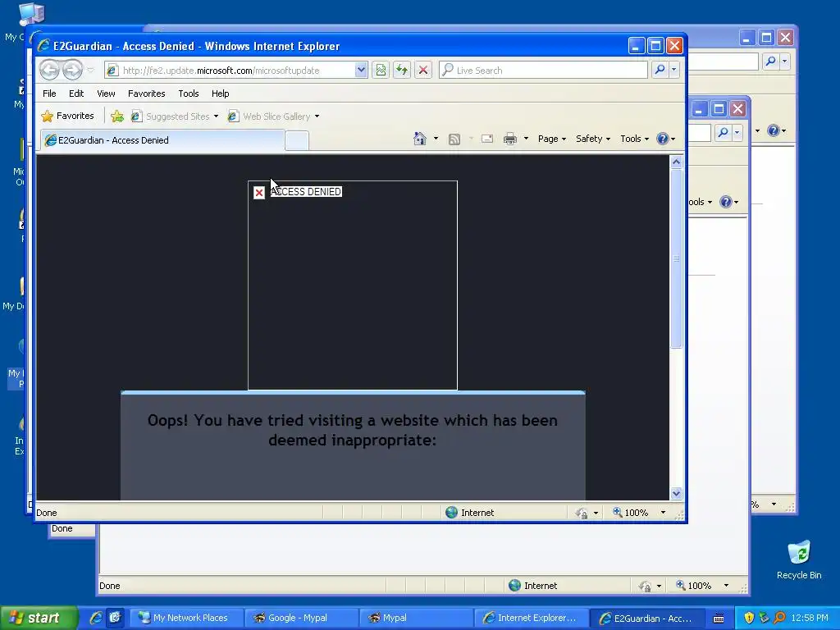The image size is (840, 630).
Task: Switch to Google - Mypal taskbar button
Action: coord(302,618)
